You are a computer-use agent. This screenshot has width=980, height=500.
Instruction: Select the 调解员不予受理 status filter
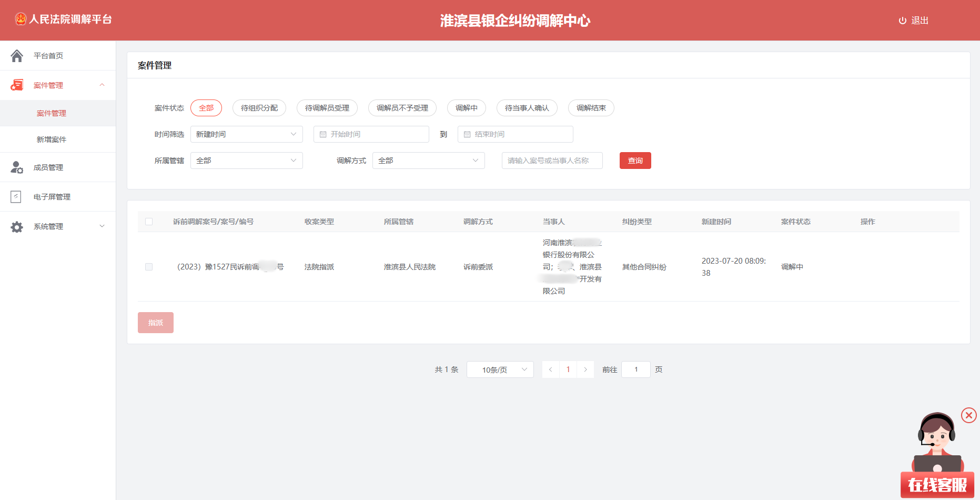(402, 108)
